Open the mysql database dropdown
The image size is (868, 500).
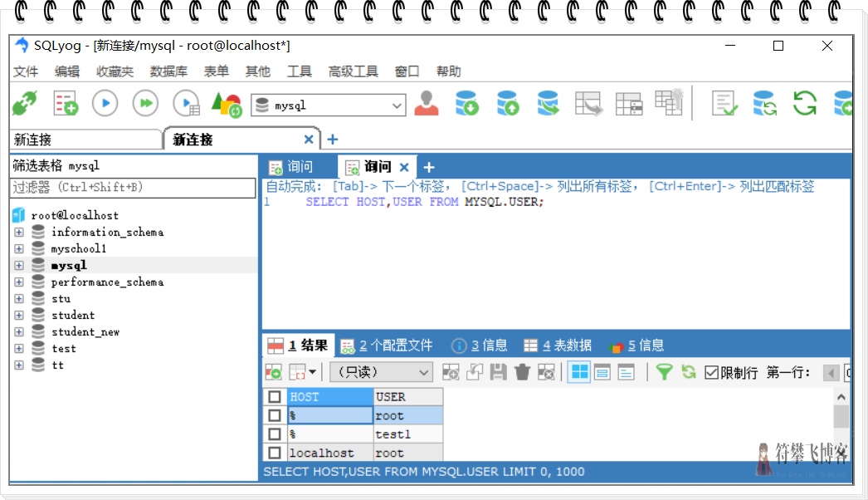pos(397,105)
